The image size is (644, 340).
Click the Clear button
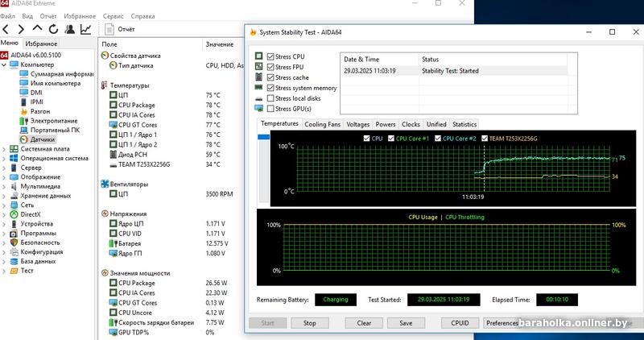click(x=364, y=323)
